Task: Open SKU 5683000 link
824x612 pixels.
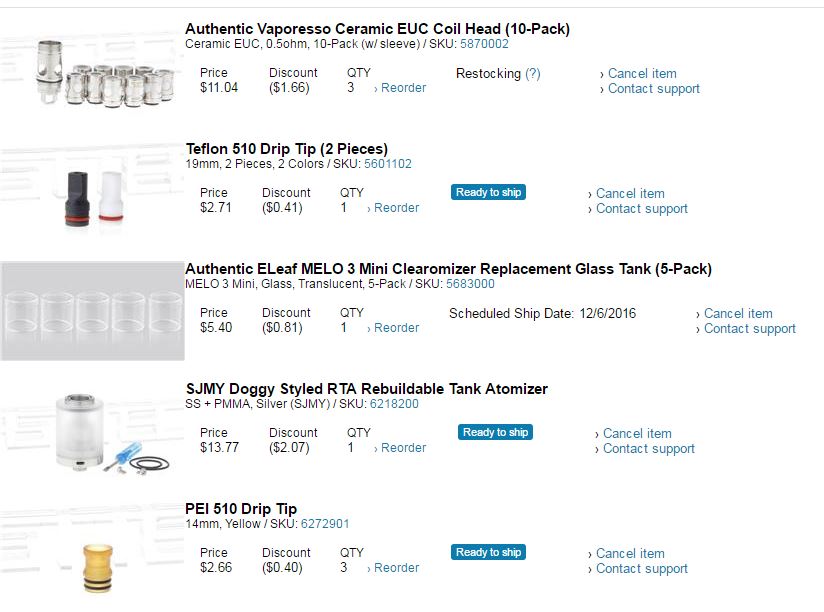Action: 470,284
